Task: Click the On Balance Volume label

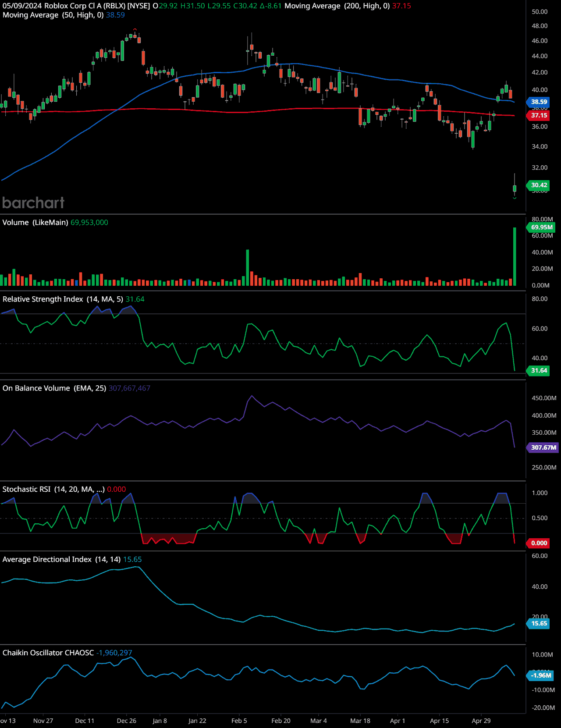Action: tap(54, 388)
